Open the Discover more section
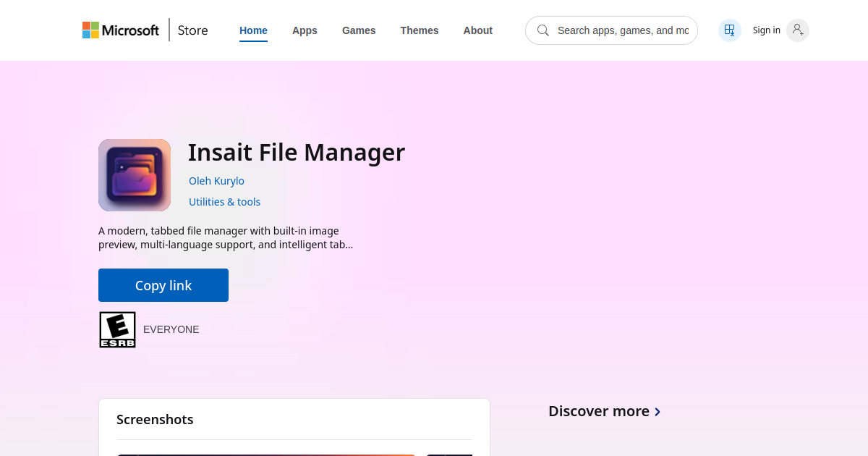Screen dimensions: 868x456 click(605, 411)
